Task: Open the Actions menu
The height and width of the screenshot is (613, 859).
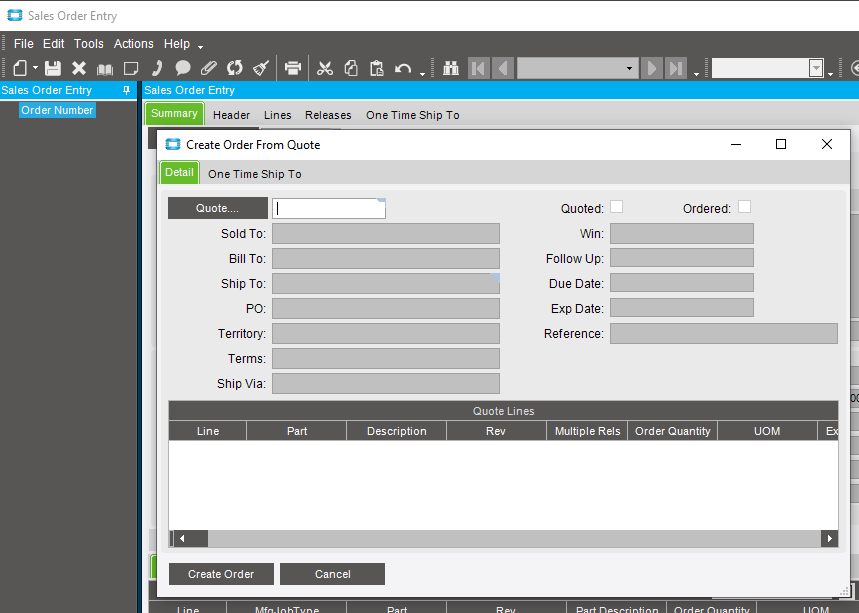Action: tap(133, 44)
